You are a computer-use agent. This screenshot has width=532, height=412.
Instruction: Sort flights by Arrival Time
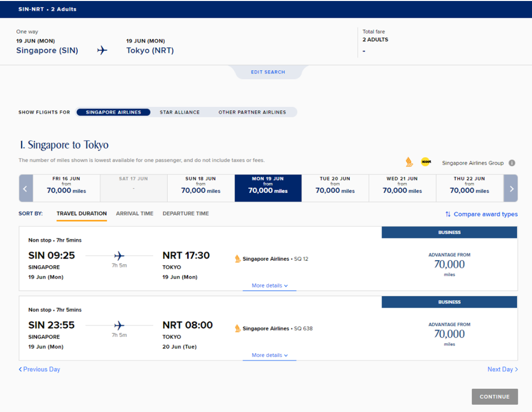pyautogui.click(x=134, y=213)
